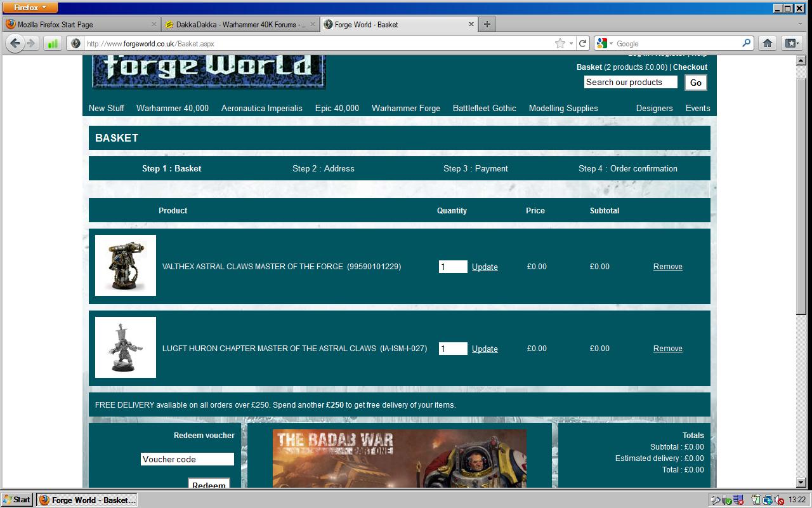Open a new tab with the plus button
The height and width of the screenshot is (508, 812).
pos(487,24)
